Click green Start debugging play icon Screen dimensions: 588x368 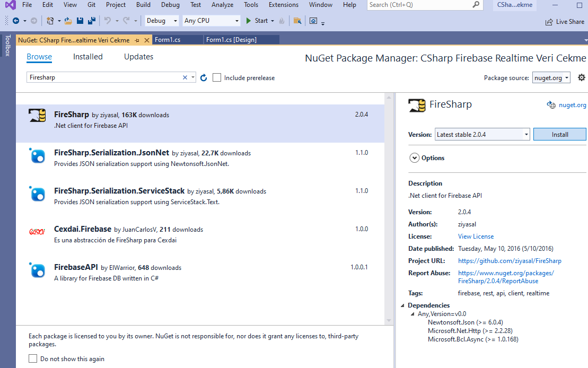pyautogui.click(x=248, y=21)
